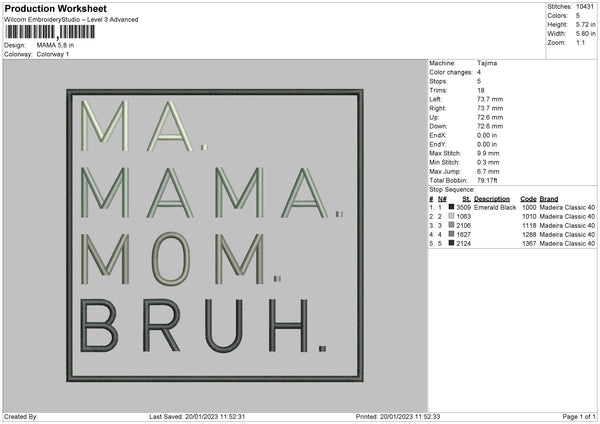Click the 'Production Worksheet' heading
Image resolution: width=600 pixels, height=424 pixels.
[x=56, y=8]
